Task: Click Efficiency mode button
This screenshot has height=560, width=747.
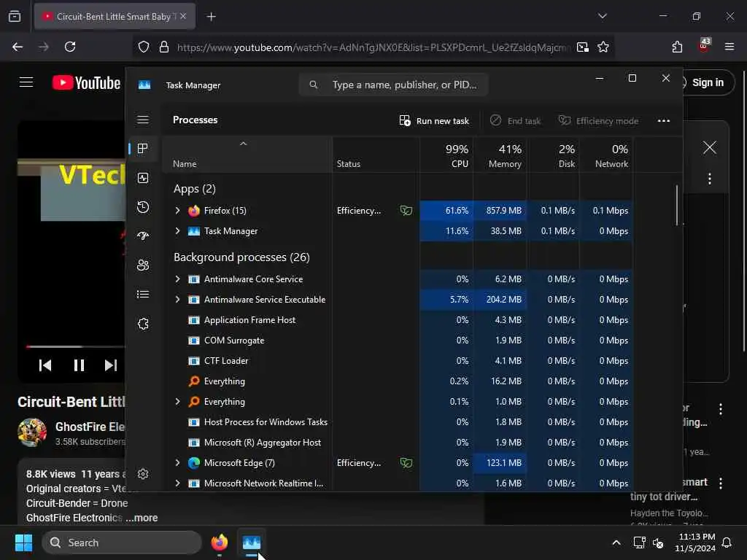Action: [598, 121]
